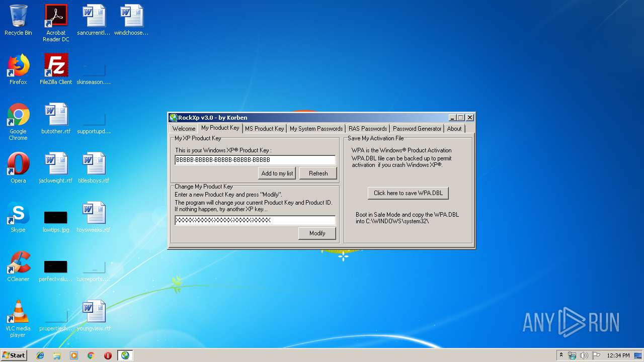Click the Modify button

click(x=317, y=233)
